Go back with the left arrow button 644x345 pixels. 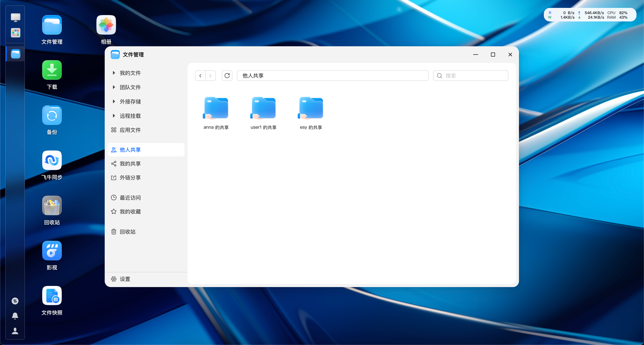[200, 76]
